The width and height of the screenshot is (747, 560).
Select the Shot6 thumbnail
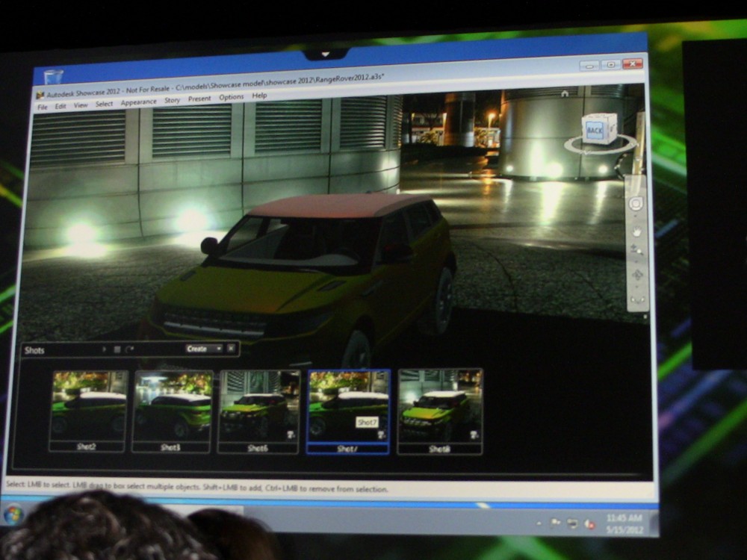coord(258,405)
